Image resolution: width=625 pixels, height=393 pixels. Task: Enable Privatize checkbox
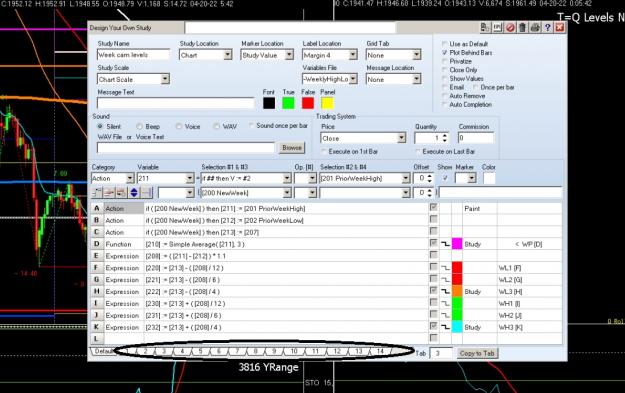point(444,61)
